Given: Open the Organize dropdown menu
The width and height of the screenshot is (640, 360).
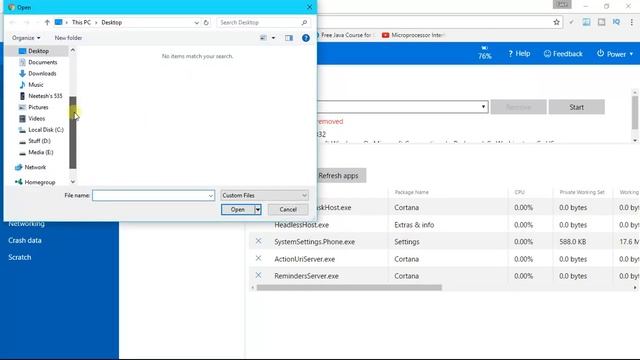Looking at the screenshot, I should click(x=26, y=38).
